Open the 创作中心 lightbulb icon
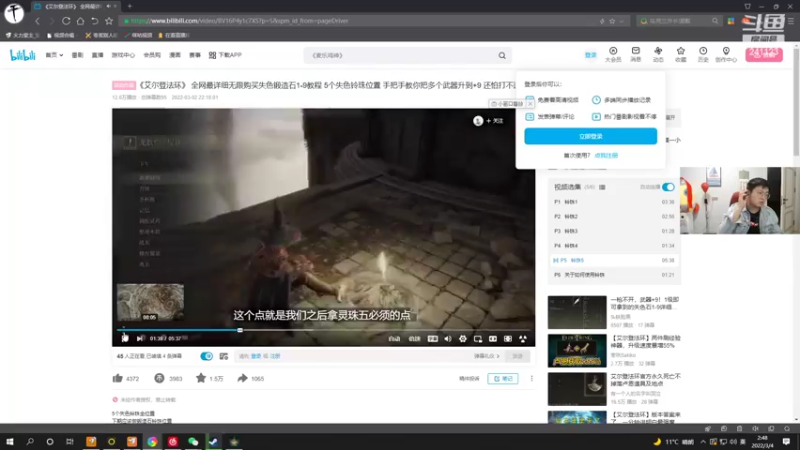 [726, 54]
